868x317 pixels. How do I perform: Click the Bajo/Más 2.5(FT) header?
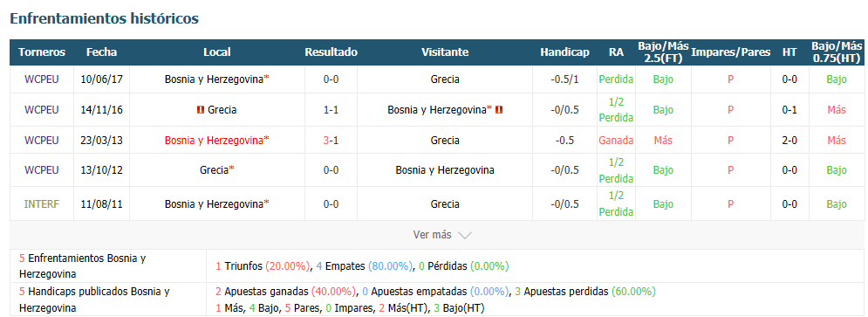tap(663, 52)
